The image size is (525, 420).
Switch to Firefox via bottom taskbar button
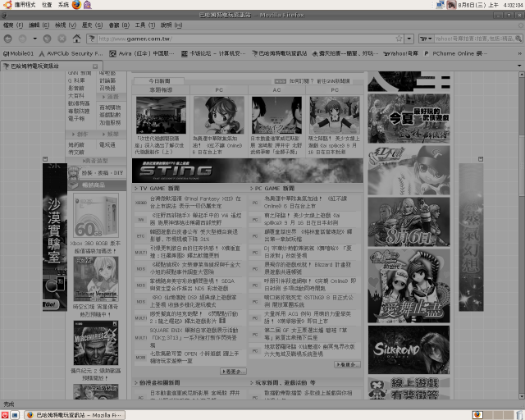coord(75,415)
